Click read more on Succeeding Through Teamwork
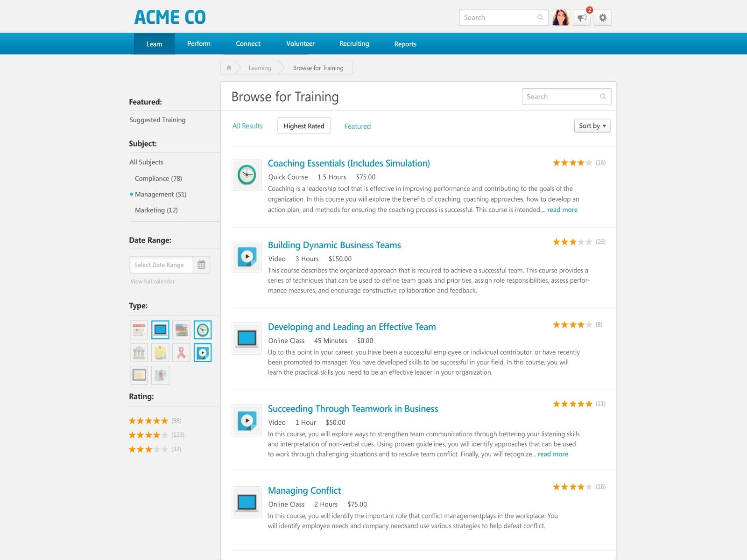Screen dimensions: 747x560 pos(553,454)
